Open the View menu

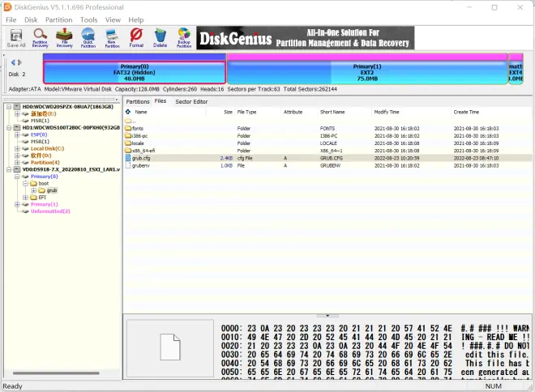(x=113, y=19)
